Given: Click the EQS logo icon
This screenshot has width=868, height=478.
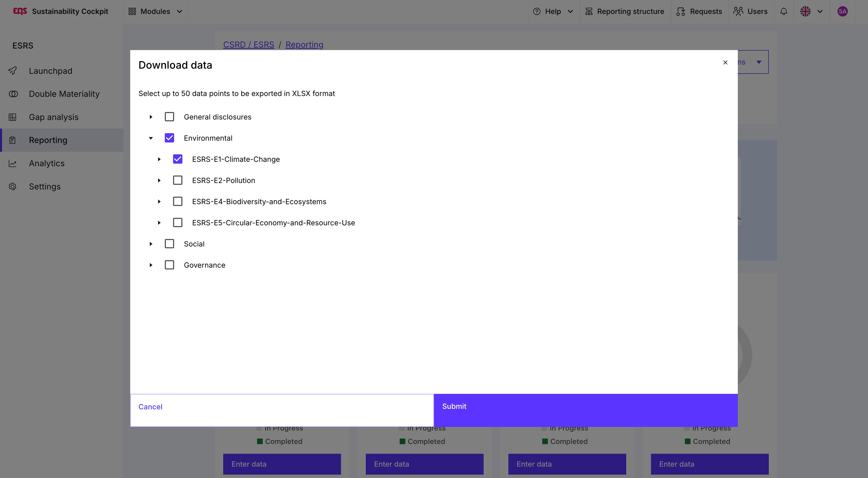Looking at the screenshot, I should point(20,11).
